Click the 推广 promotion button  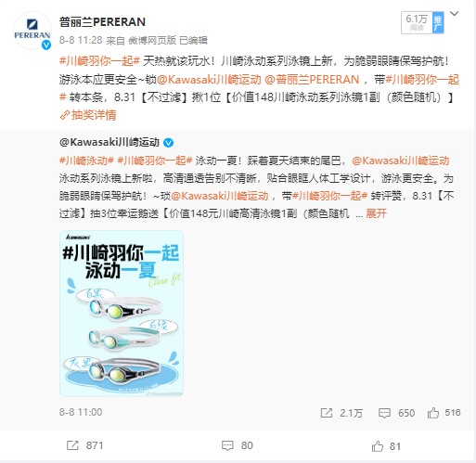[438, 22]
